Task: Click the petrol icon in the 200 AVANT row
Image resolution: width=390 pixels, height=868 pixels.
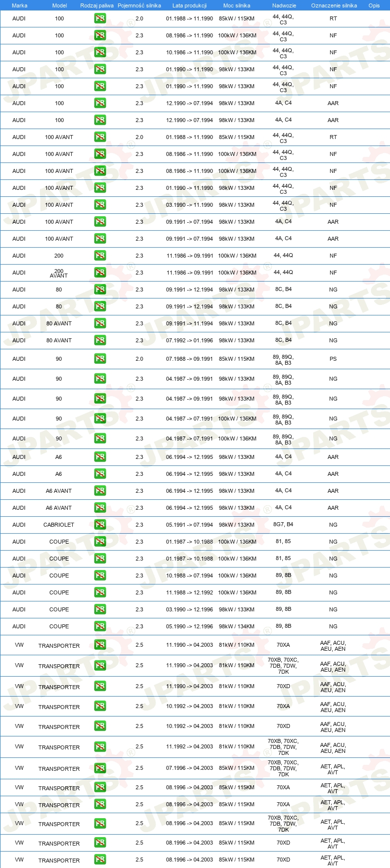Action: 100,273
